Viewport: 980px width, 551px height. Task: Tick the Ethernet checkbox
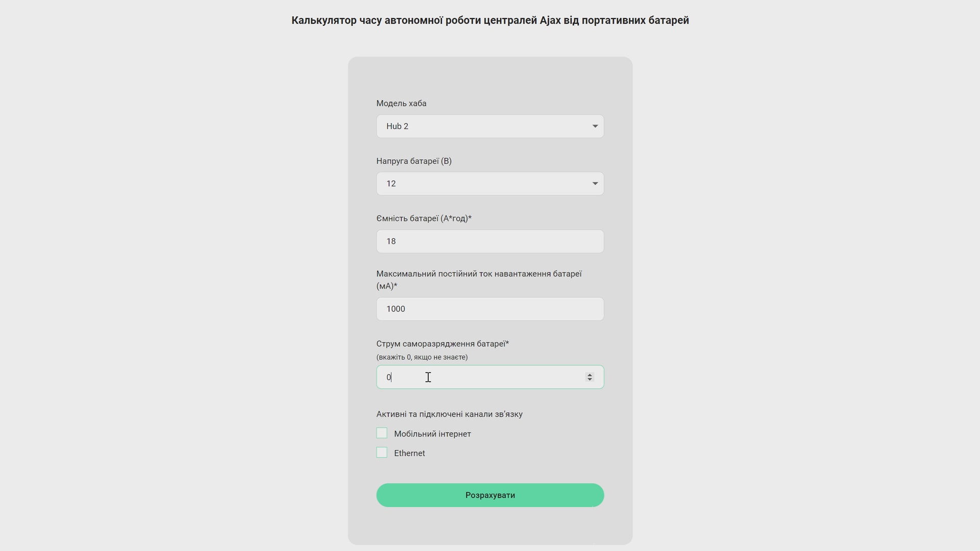pyautogui.click(x=382, y=453)
